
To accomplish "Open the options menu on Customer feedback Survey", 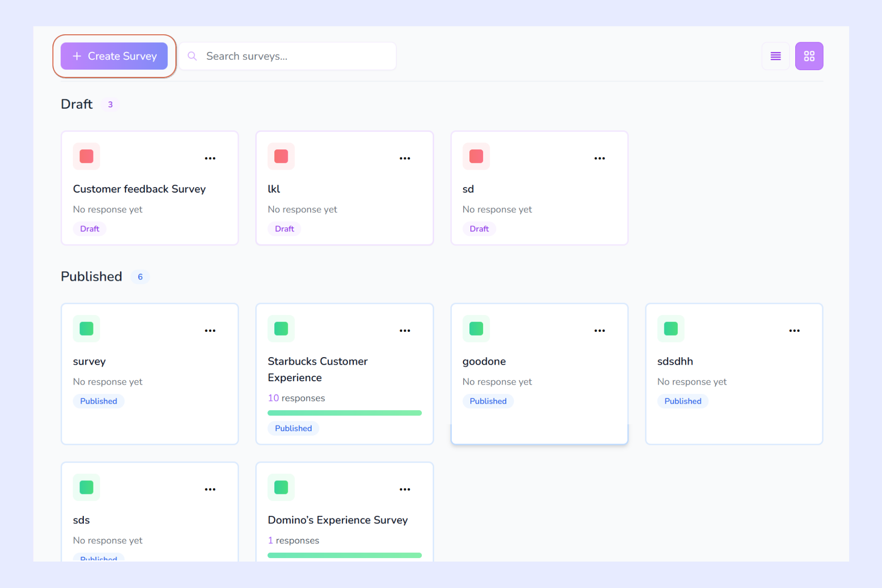I will pyautogui.click(x=210, y=157).
